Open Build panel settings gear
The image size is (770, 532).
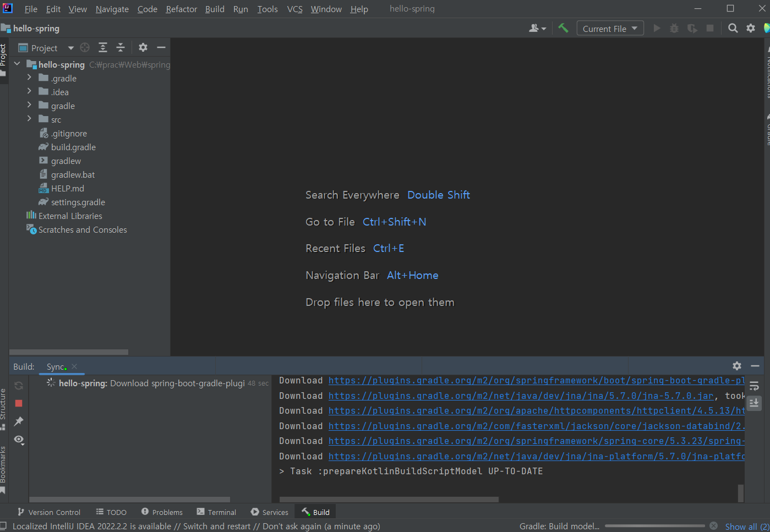point(737,366)
